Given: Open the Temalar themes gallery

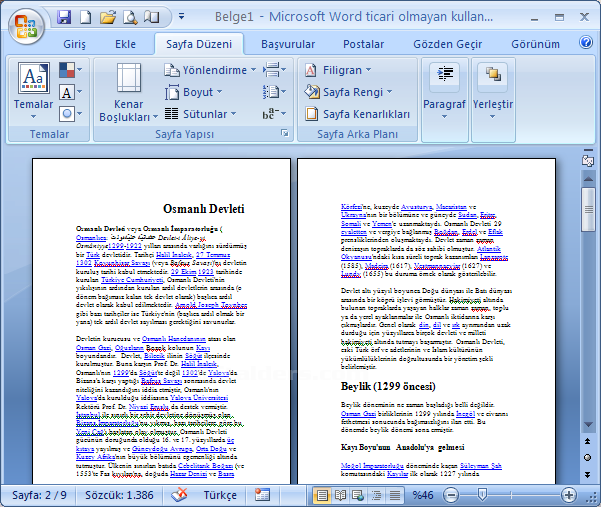Looking at the screenshot, I should click(x=33, y=91).
